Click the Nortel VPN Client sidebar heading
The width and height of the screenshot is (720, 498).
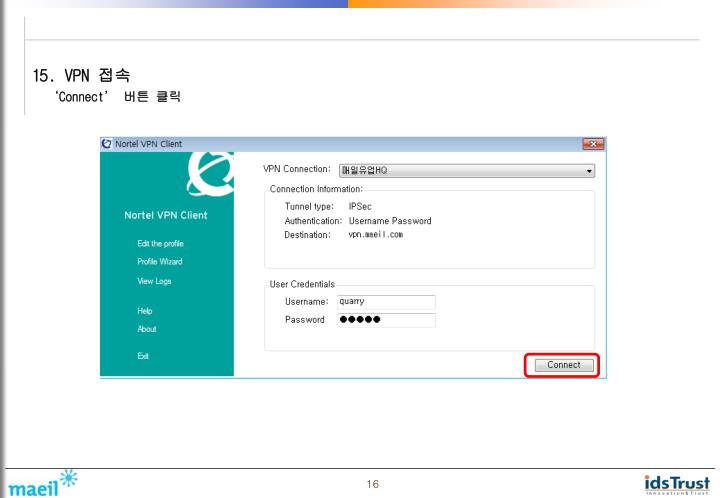(166, 215)
